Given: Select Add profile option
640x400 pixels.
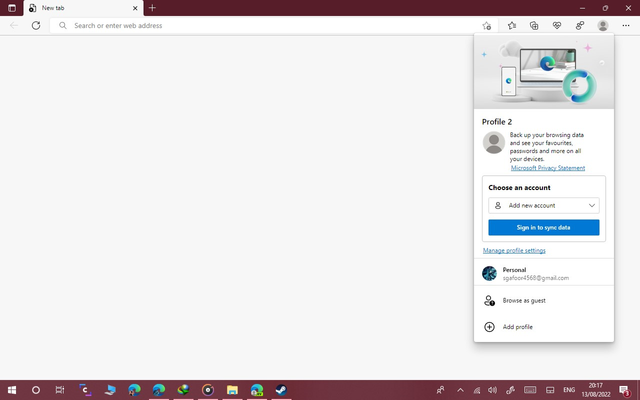Looking at the screenshot, I should (544, 327).
